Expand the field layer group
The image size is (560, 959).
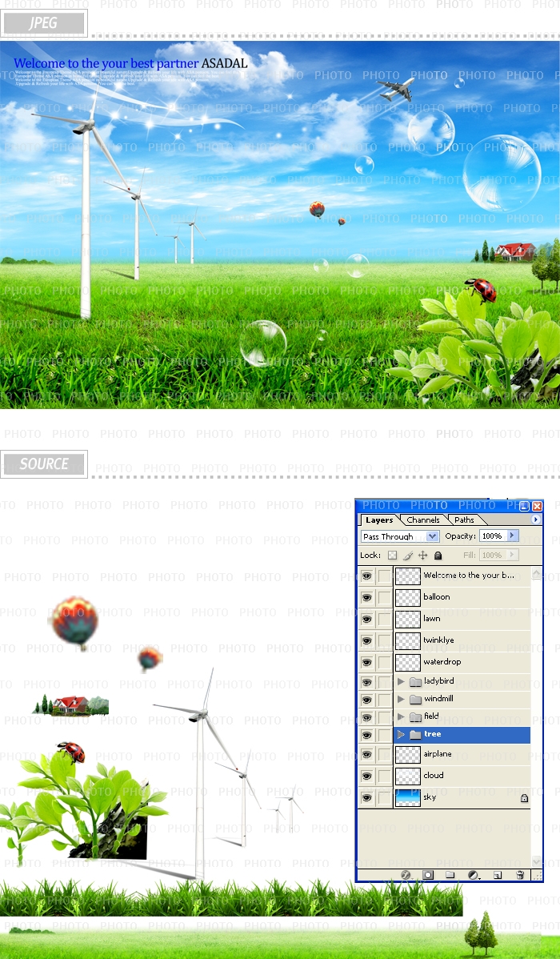pyautogui.click(x=401, y=716)
